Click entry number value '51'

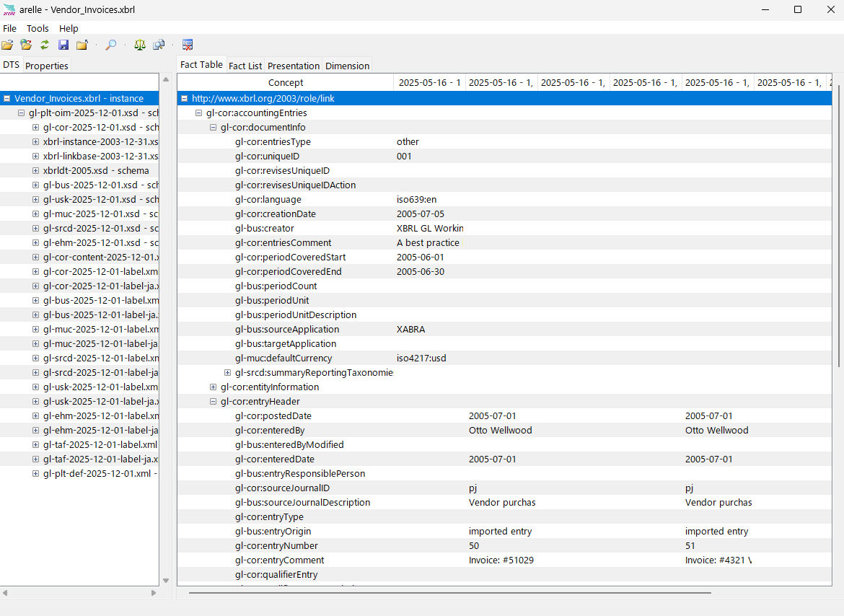point(690,545)
